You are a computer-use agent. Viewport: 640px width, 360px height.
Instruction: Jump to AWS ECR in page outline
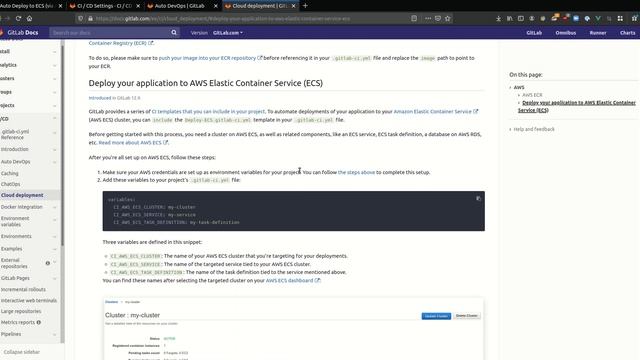pyautogui.click(x=532, y=95)
